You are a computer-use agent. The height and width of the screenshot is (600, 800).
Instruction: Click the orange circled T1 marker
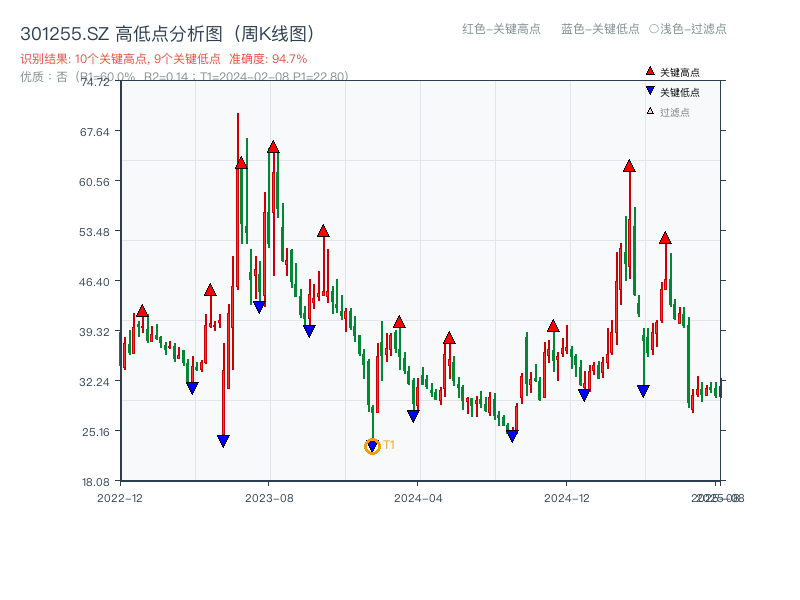[371, 444]
